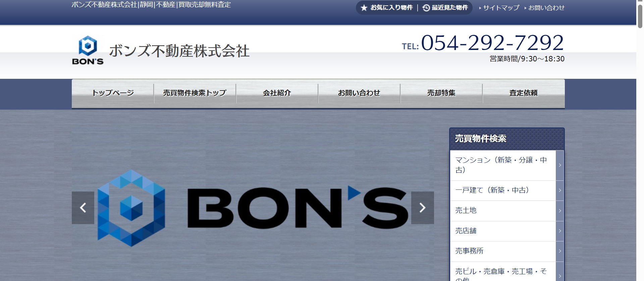This screenshot has height=281, width=644.
Task: Click the 売買物件検索 panel header
Action: click(x=507, y=139)
